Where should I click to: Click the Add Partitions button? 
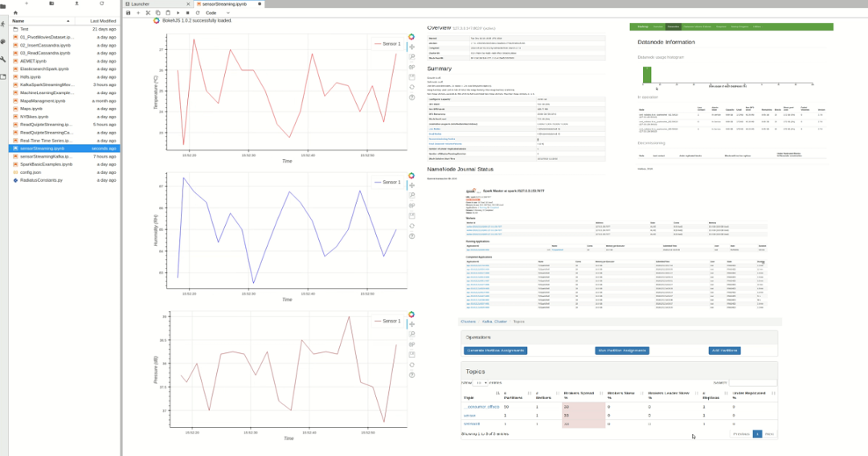tap(724, 351)
